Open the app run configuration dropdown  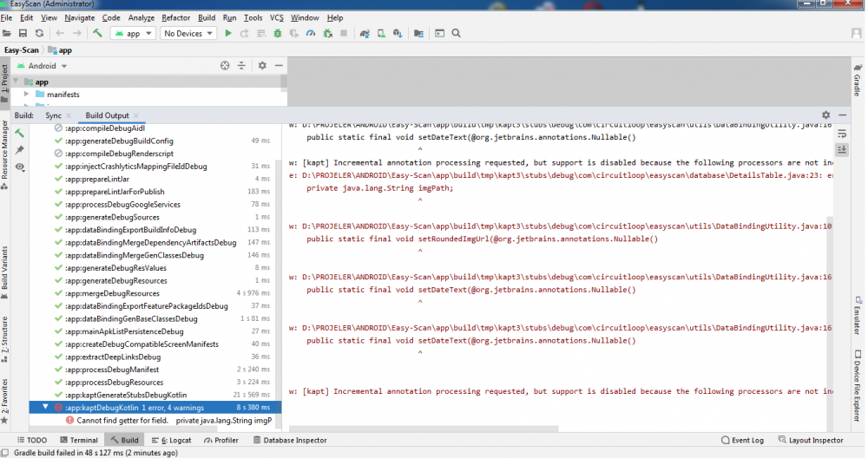click(133, 34)
